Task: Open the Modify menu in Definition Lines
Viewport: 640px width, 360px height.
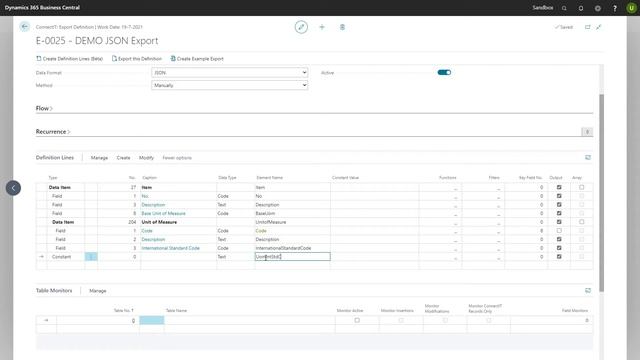Action: point(146,158)
